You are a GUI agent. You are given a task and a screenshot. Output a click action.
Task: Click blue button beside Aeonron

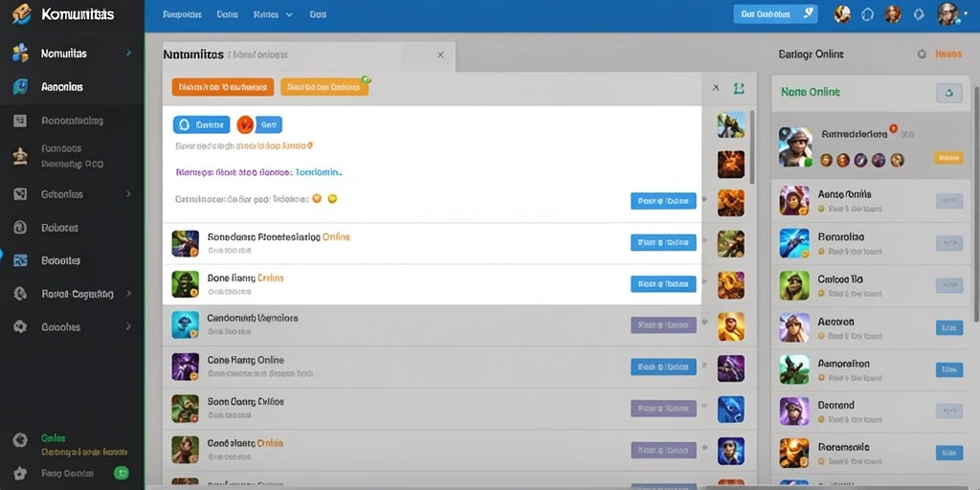pyautogui.click(x=948, y=327)
